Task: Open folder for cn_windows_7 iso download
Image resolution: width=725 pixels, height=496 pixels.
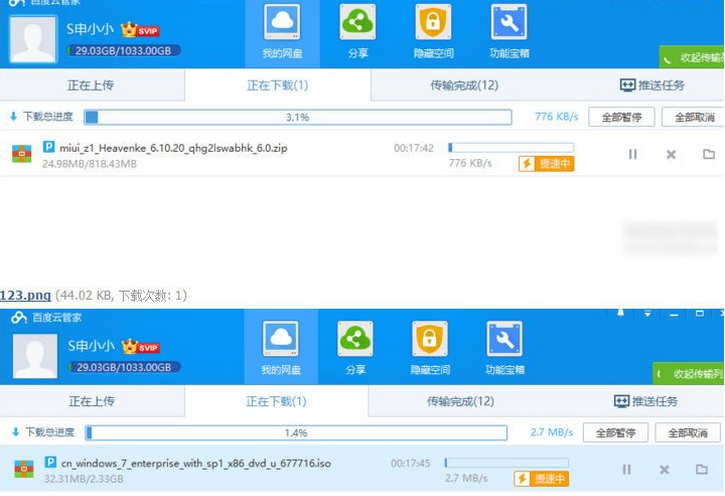Action: coord(702,469)
